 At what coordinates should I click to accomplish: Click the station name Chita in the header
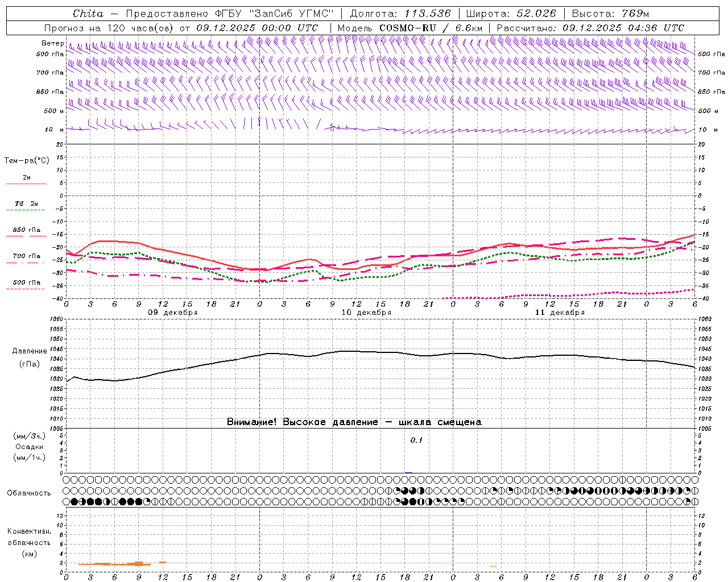tap(88, 14)
